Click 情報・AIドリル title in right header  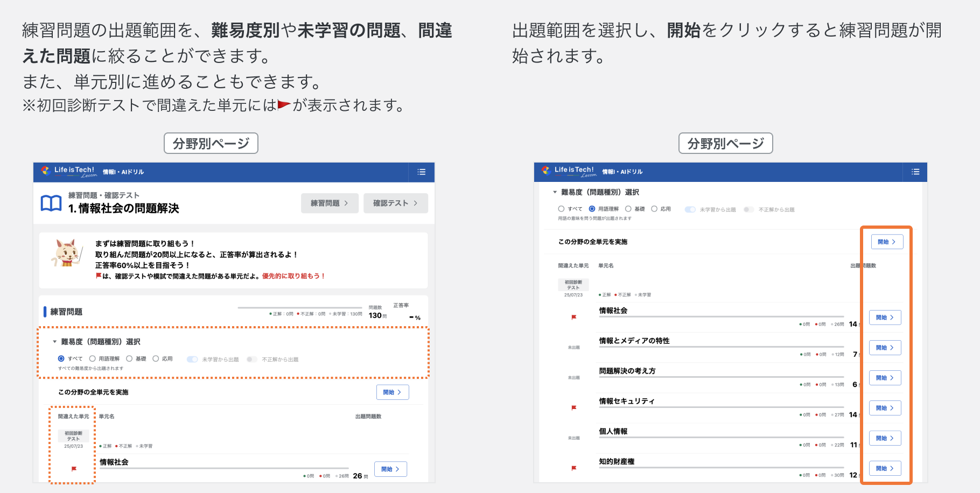(622, 172)
